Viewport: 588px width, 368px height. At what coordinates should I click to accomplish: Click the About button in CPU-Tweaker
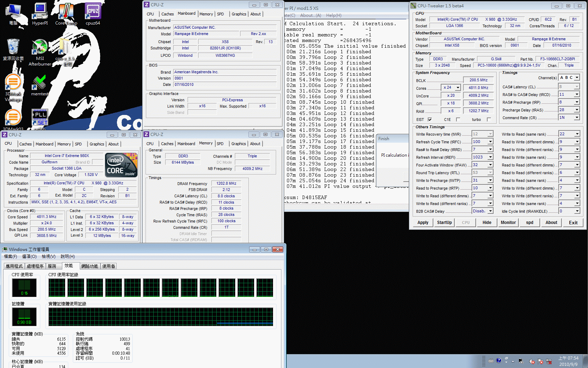(551, 223)
